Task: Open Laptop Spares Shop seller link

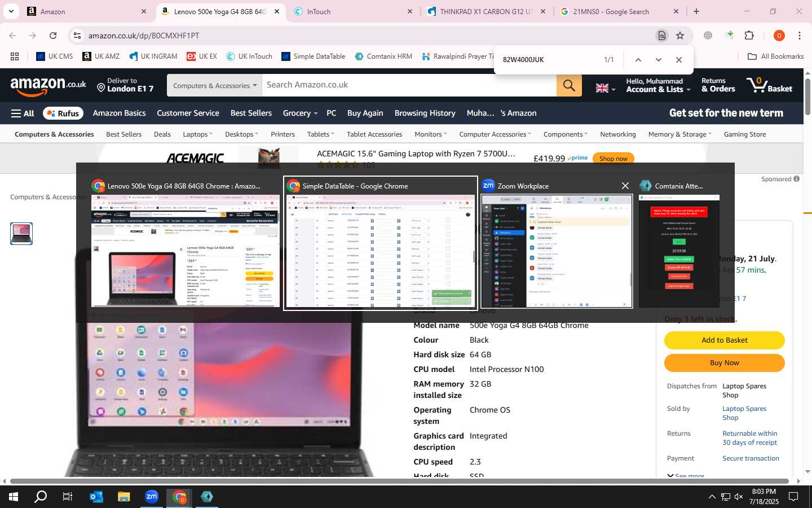Action: (x=744, y=413)
